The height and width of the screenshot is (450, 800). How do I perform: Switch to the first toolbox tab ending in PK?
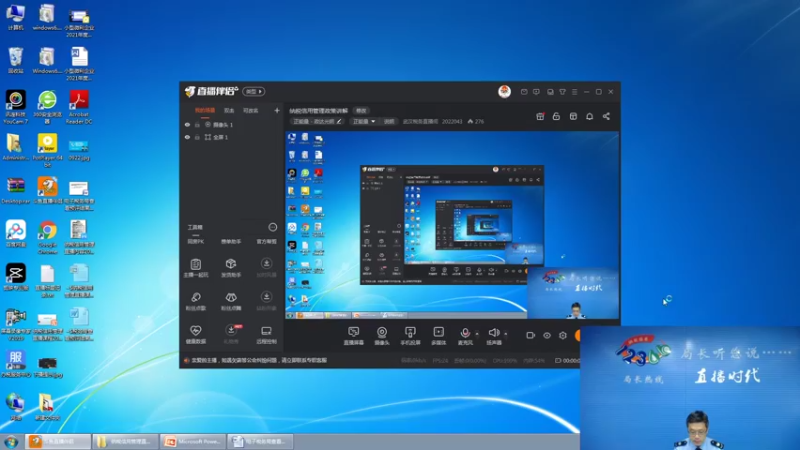(x=195, y=241)
